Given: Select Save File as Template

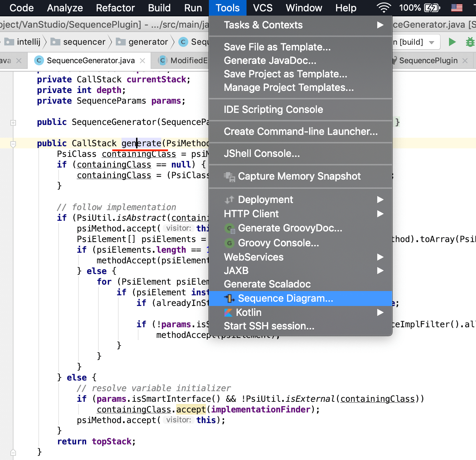Looking at the screenshot, I should 301,47.
